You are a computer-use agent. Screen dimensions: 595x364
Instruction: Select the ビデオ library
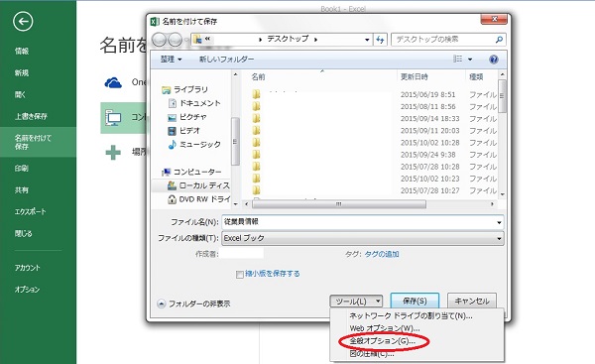tap(183, 131)
